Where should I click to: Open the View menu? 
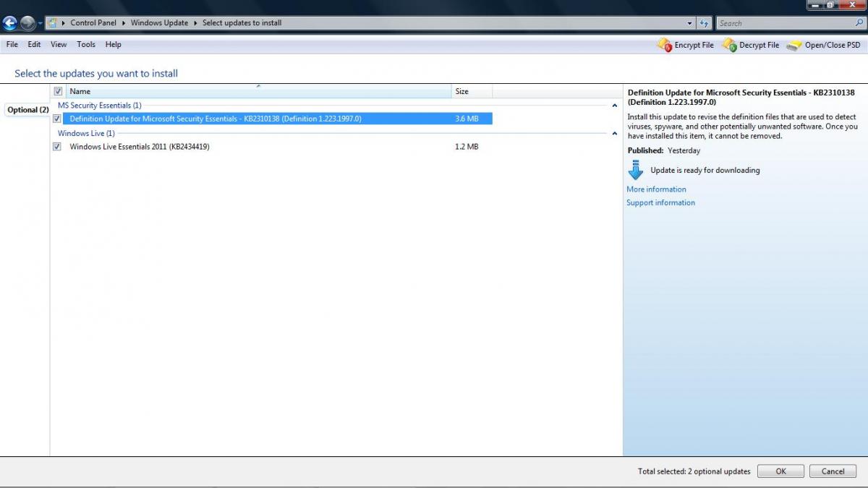pyautogui.click(x=59, y=44)
